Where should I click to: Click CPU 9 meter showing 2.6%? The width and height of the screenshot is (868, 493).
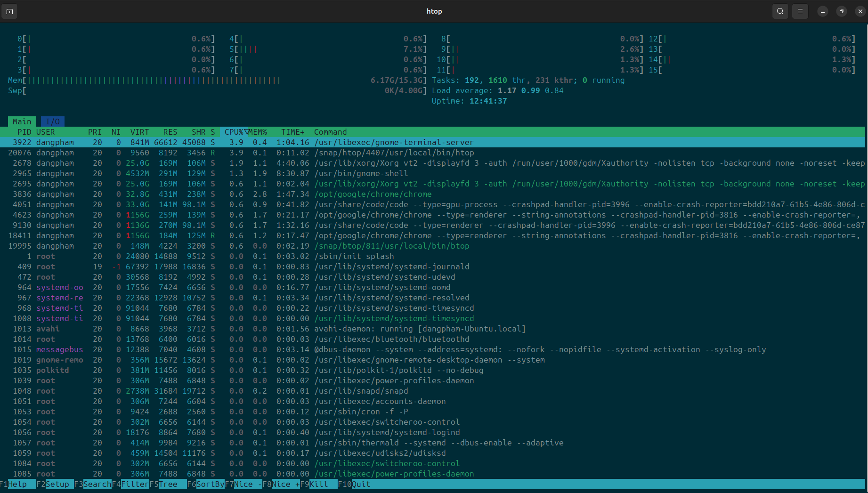click(x=543, y=49)
